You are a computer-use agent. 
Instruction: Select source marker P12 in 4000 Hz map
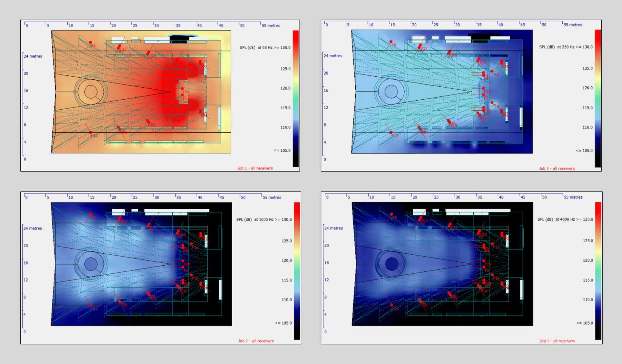tap(391, 305)
